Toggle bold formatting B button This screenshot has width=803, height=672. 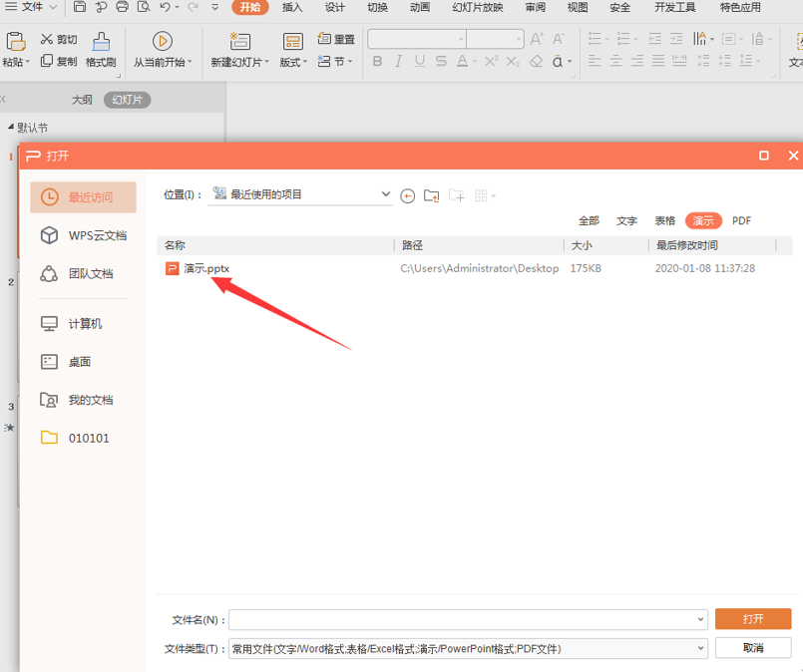tap(377, 62)
